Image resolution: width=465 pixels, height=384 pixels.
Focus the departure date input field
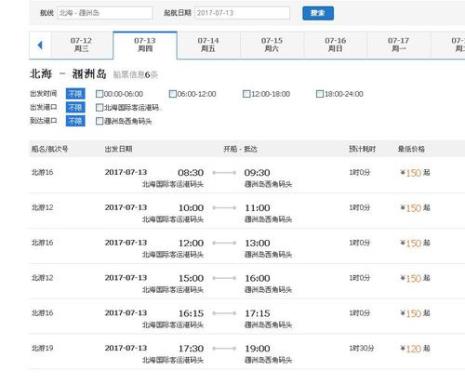[242, 13]
